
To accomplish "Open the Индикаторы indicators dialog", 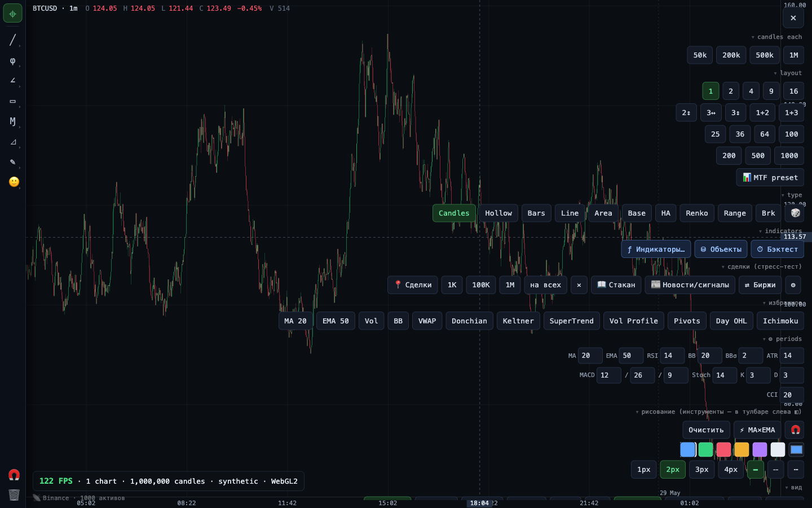I will 656,249.
